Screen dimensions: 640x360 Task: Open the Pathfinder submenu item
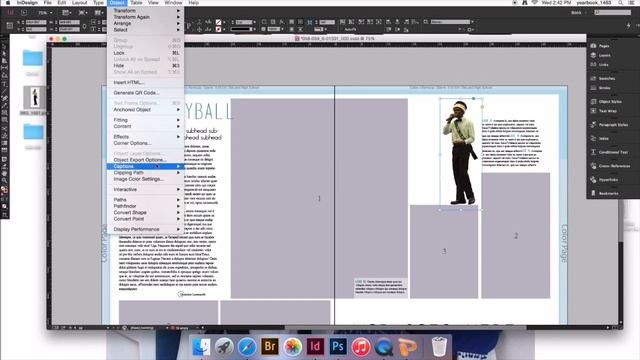(x=145, y=207)
